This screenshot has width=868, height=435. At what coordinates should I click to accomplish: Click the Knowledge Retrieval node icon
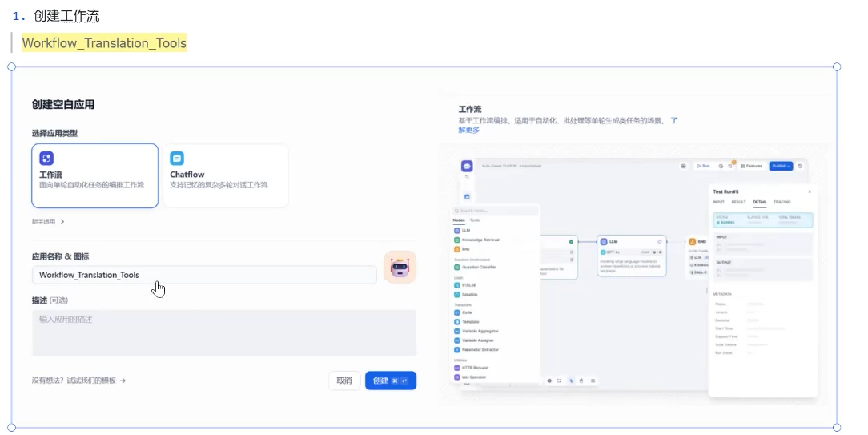[456, 240]
